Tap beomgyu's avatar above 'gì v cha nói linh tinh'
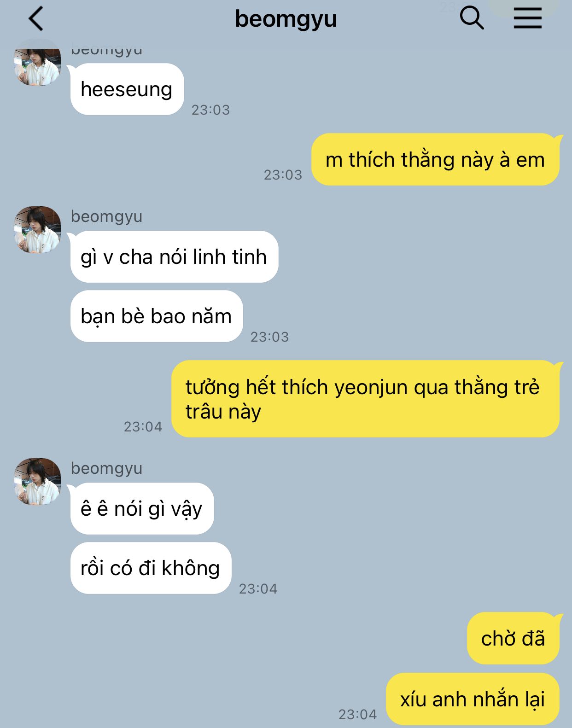This screenshot has height=728, width=572. 37,230
